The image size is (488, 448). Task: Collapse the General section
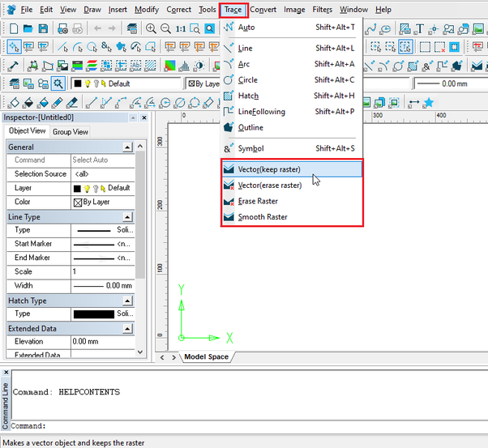click(x=127, y=147)
